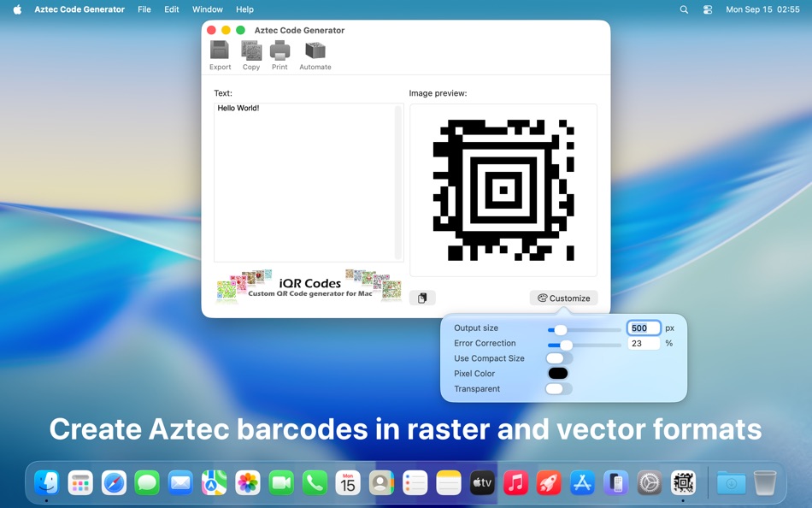Click the date and time in menu bar
Screen dimensions: 812x508
pos(762,9)
